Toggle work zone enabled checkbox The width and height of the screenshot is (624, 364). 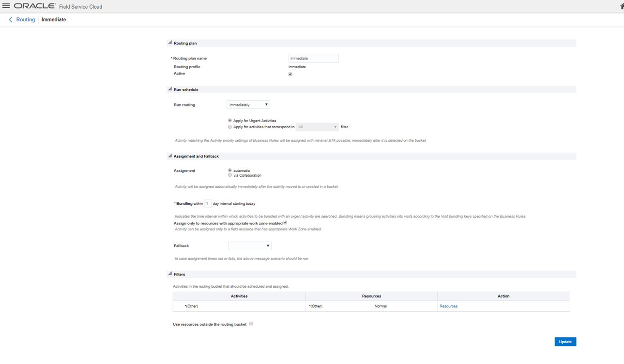pyautogui.click(x=285, y=223)
